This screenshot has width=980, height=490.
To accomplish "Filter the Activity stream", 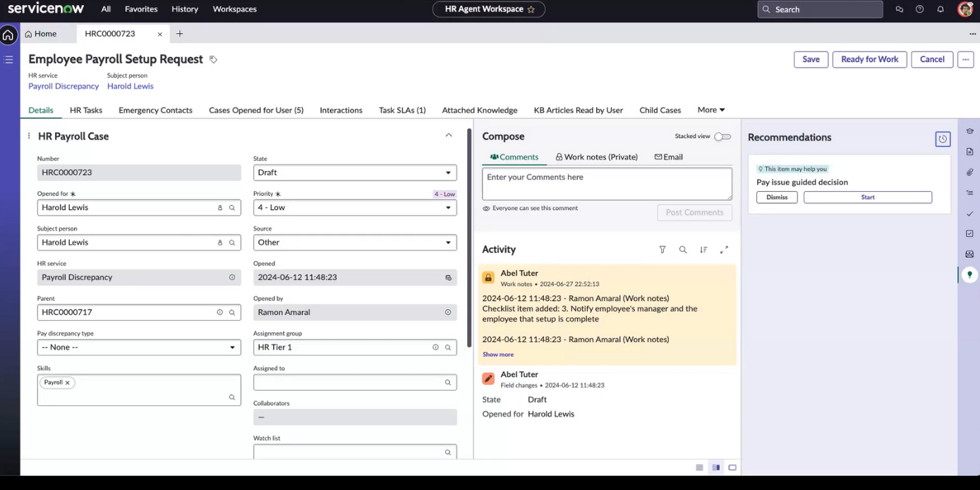I will (662, 250).
